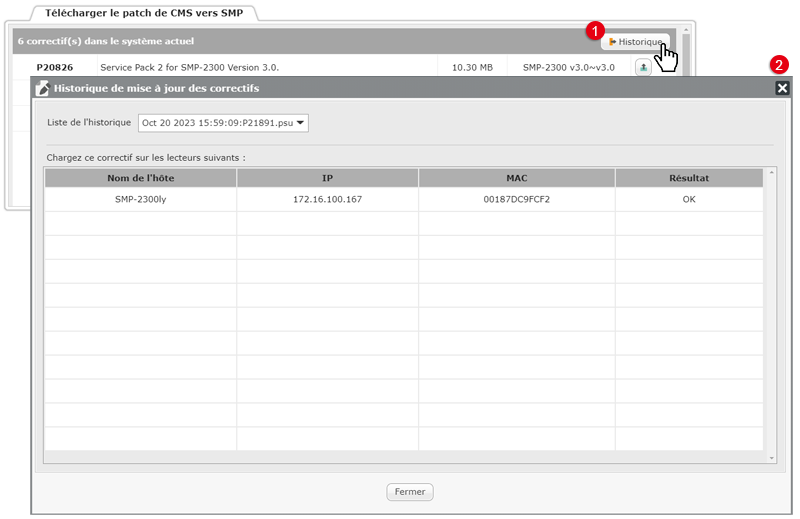The height and width of the screenshot is (519, 800).
Task: Click the IP address 172.16.100.167
Action: 327,200
